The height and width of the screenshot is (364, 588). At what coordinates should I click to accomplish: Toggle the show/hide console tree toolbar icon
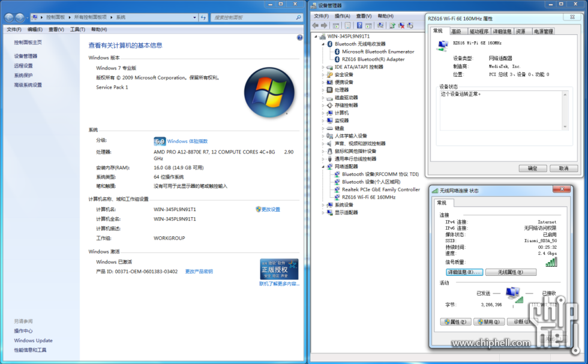336,26
